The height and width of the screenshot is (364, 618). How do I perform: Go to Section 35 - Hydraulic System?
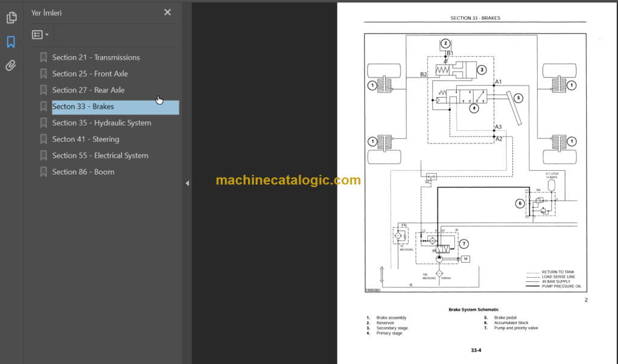pos(100,123)
